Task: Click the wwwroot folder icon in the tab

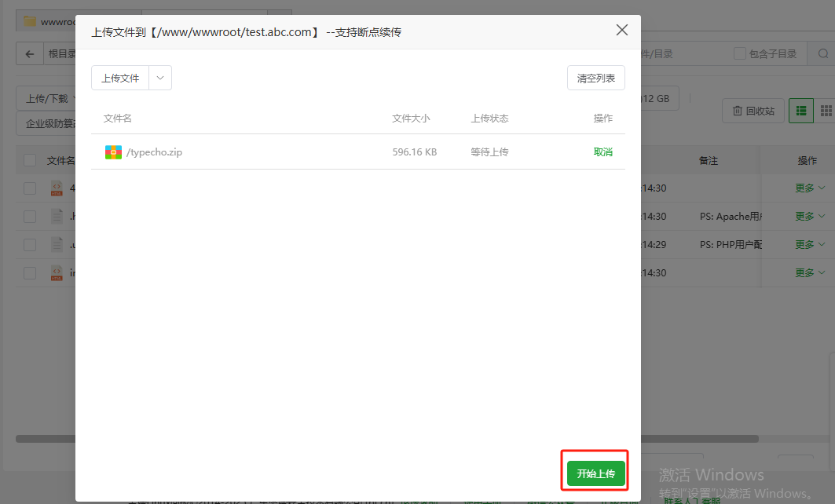Action: 30,21
